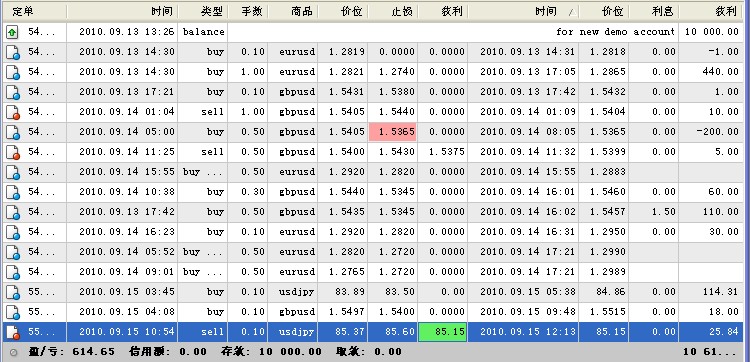Sort by close 时间 header with arrow

coord(523,11)
